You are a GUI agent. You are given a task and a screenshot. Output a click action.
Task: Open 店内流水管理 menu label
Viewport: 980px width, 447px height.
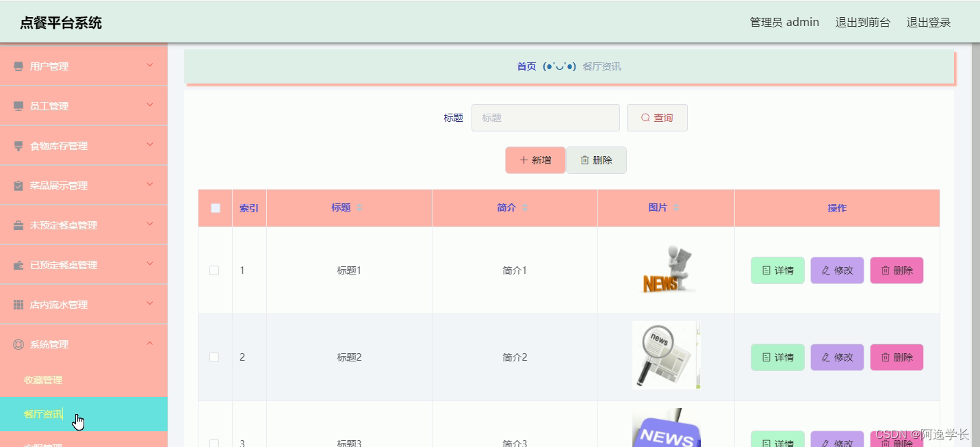59,305
